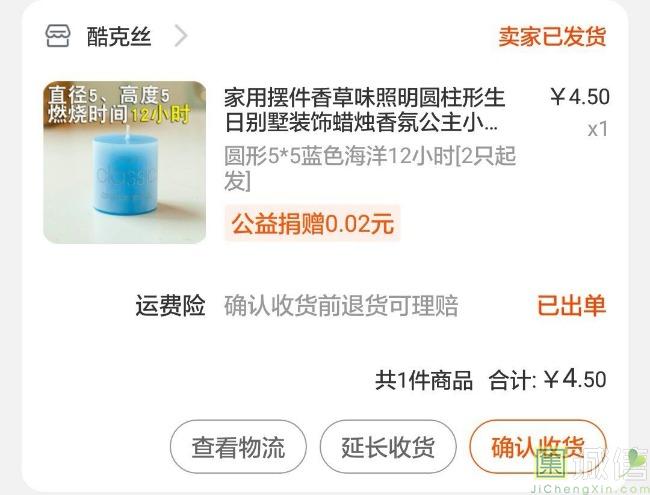Tap the 燃烧时间12小时 text on the image
The image size is (650, 495).
point(119,114)
